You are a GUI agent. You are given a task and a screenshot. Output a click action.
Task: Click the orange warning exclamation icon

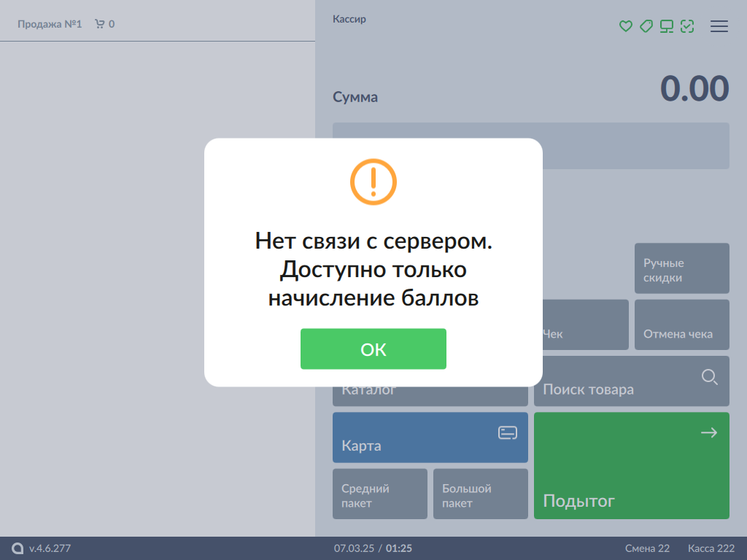click(x=373, y=182)
